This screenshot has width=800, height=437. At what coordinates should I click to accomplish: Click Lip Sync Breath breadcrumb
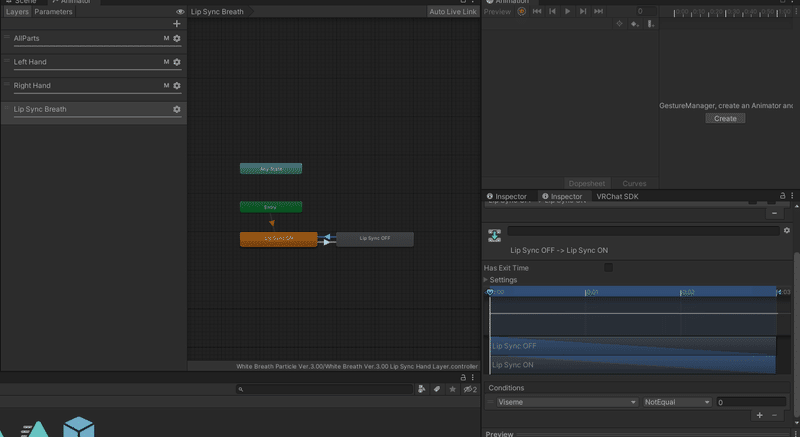pos(217,11)
